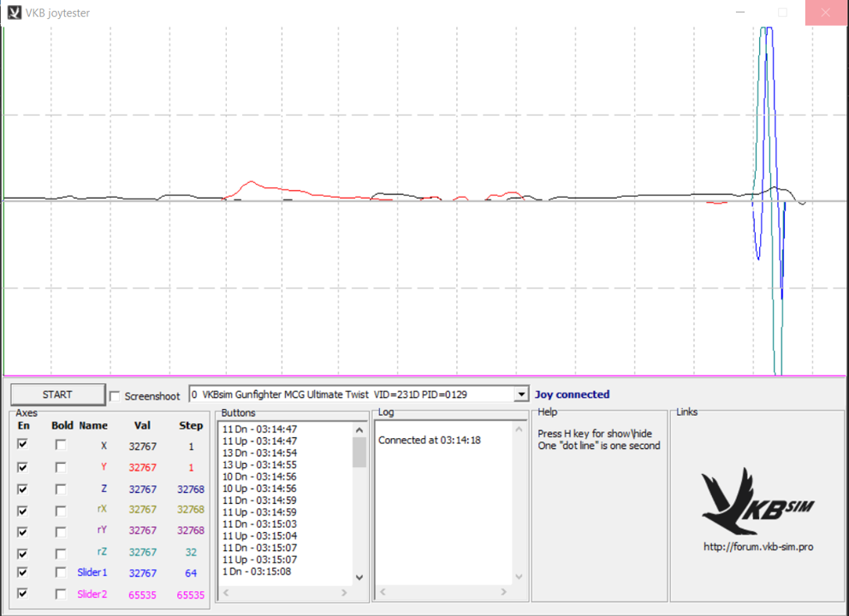This screenshot has width=849, height=616.
Task: Enable the Screenshoot checkbox
Action: coord(115,395)
